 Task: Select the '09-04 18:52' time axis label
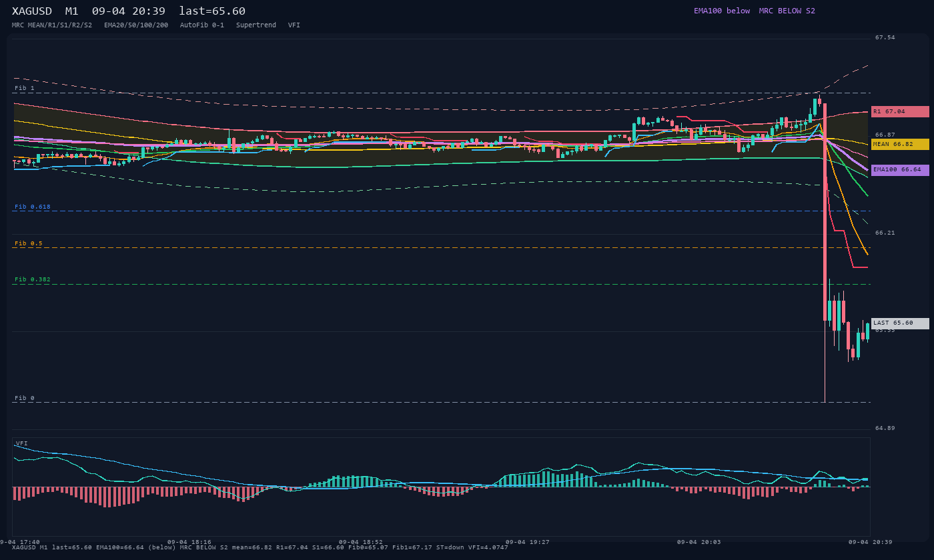[x=361, y=542]
